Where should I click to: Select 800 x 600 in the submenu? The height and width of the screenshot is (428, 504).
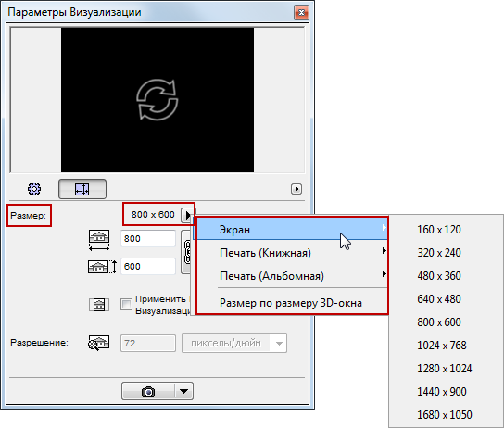(x=446, y=322)
